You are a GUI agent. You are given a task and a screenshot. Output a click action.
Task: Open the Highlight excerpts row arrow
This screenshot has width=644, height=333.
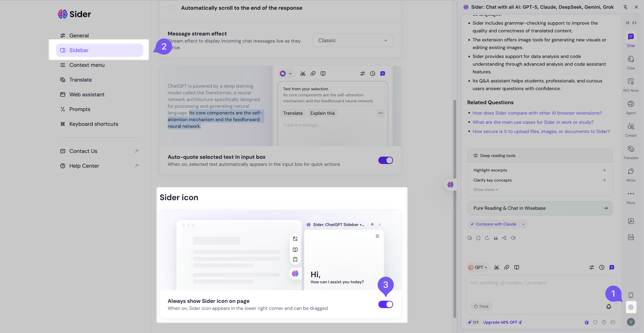(604, 170)
